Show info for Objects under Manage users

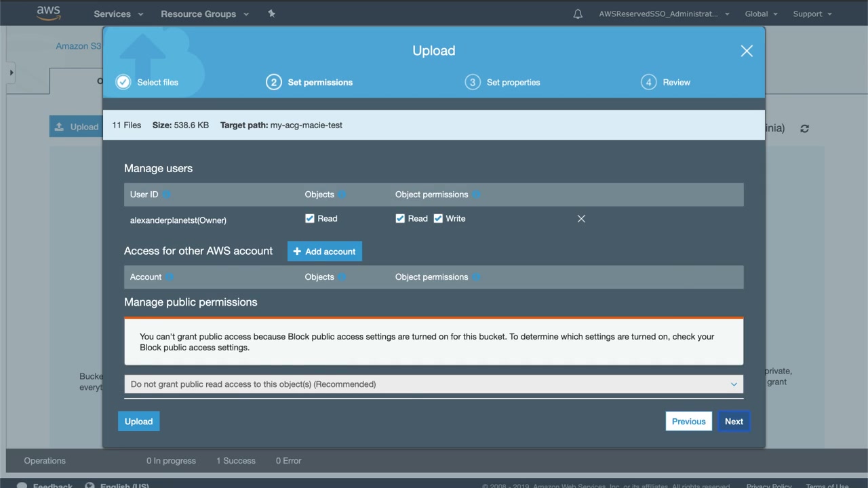coord(342,195)
